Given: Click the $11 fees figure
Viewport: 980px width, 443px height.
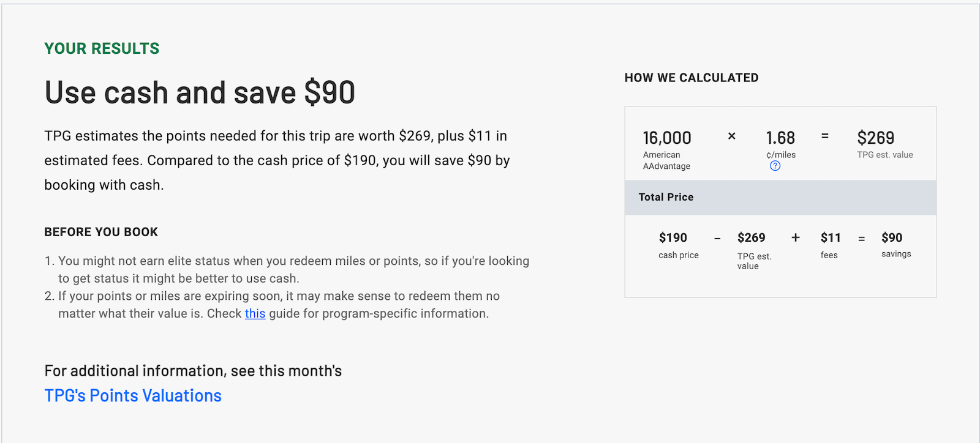Looking at the screenshot, I should click(831, 238).
